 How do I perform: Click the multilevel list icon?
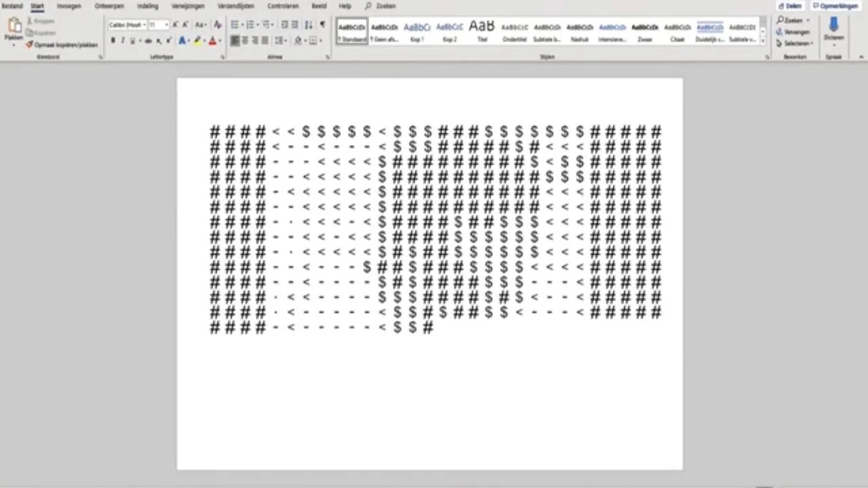(265, 24)
